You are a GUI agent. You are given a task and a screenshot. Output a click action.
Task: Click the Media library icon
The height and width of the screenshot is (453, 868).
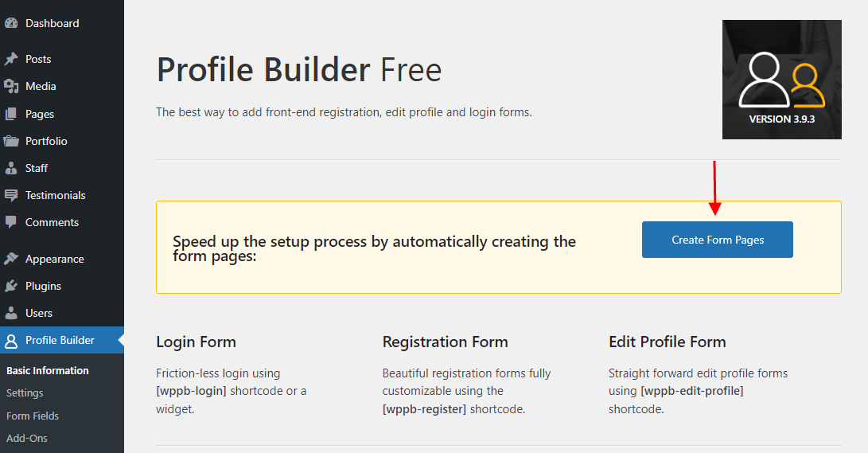[x=11, y=86]
